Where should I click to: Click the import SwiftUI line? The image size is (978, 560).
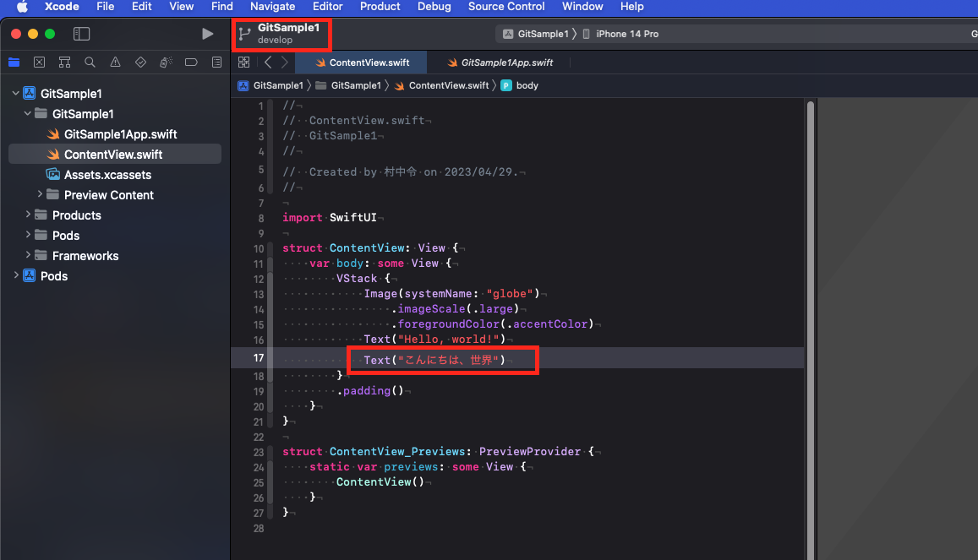(x=330, y=217)
